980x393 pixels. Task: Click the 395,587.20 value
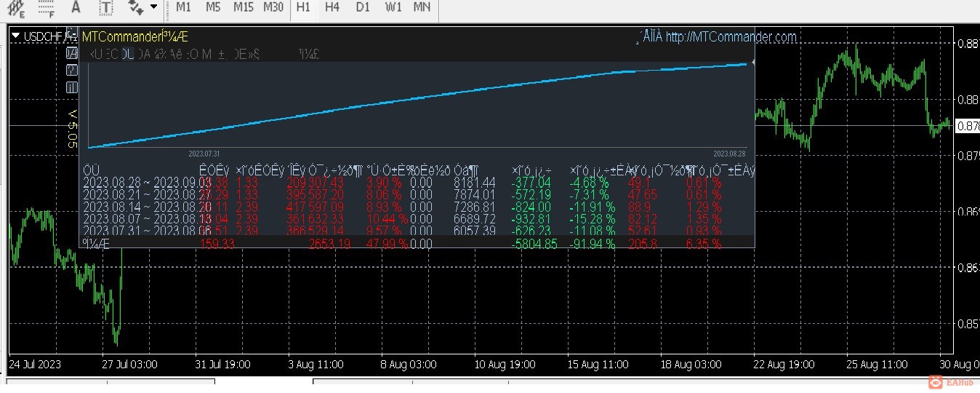pos(316,195)
